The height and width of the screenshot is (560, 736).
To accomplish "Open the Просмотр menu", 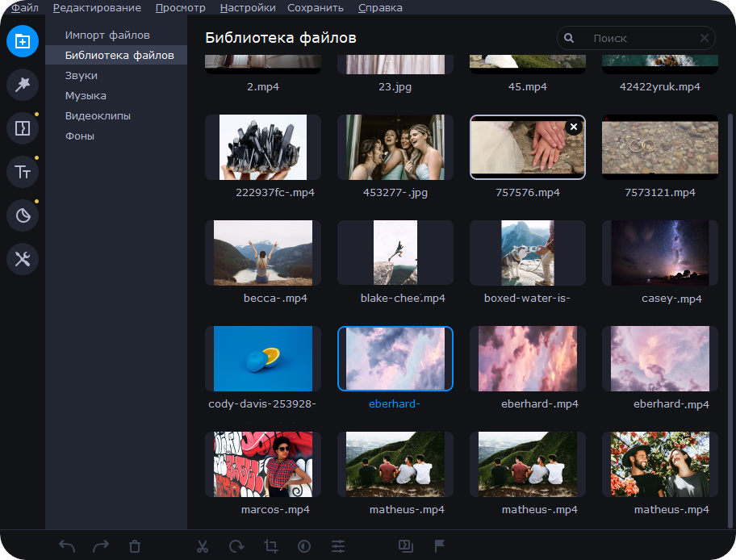I will click(x=180, y=8).
